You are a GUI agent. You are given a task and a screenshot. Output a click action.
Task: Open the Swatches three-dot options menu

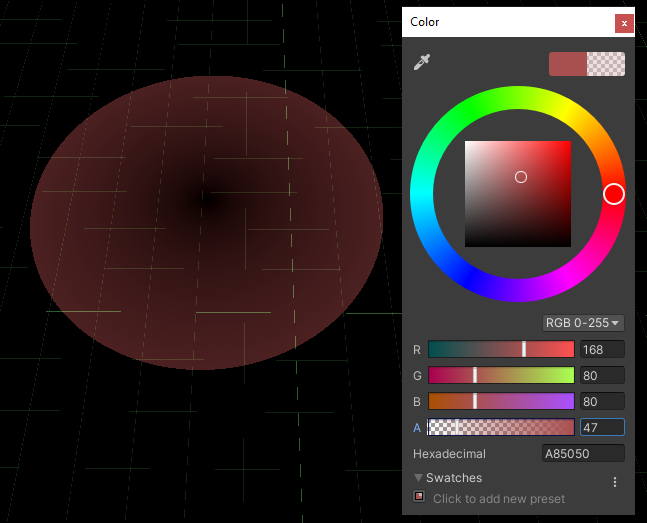615,482
